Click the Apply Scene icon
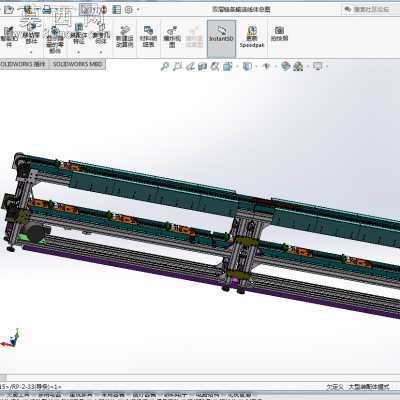Viewport: 400px width, 400px height. 298,67
